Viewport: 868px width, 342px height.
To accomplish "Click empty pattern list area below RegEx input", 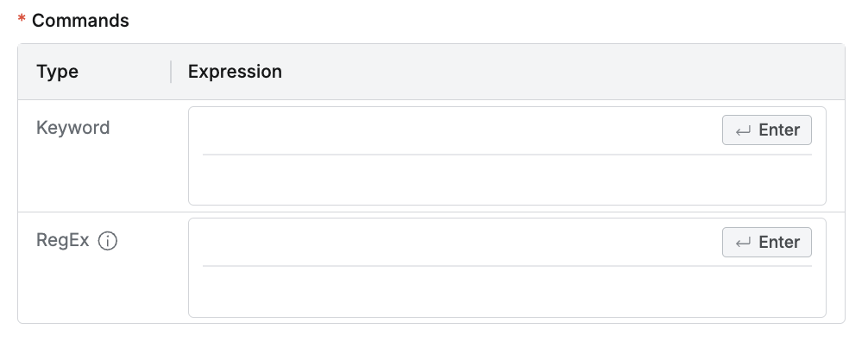I will coord(507,292).
